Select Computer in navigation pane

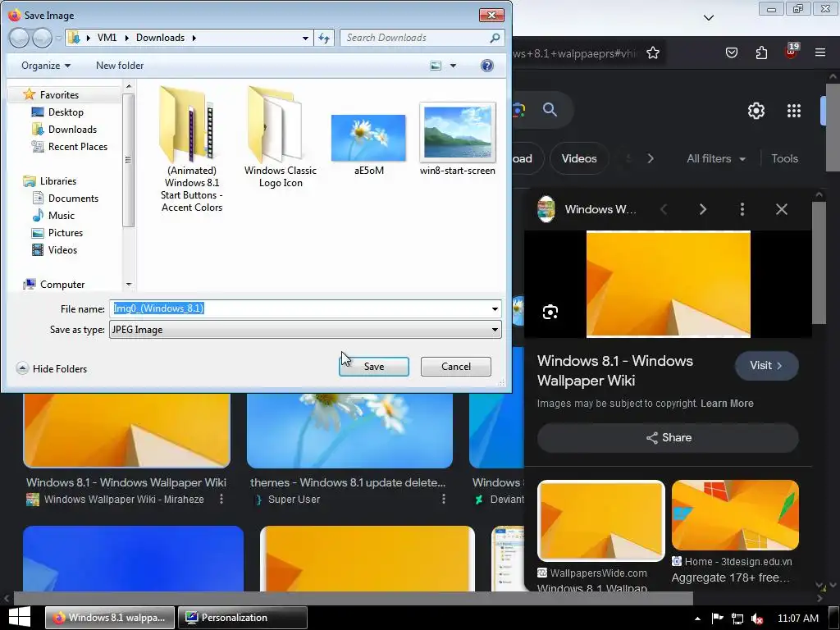click(62, 285)
